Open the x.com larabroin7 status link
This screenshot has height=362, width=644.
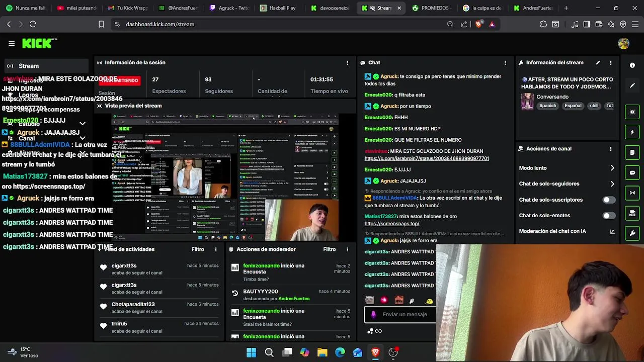point(427,159)
